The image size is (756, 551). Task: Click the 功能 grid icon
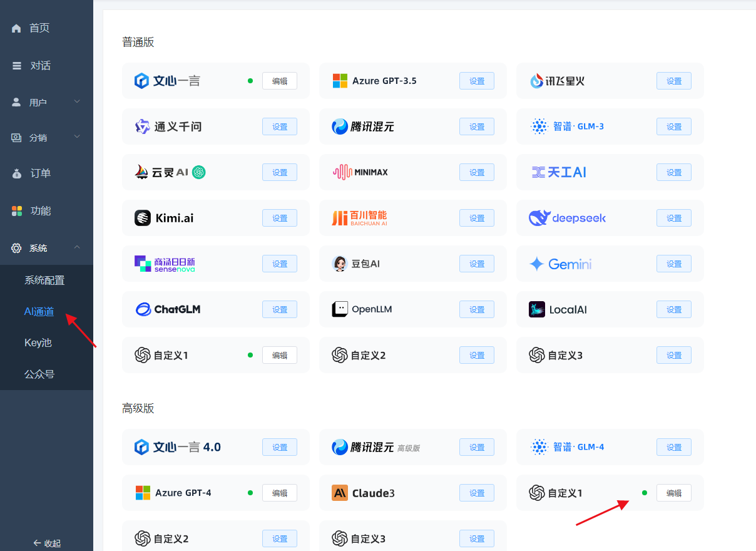point(17,211)
